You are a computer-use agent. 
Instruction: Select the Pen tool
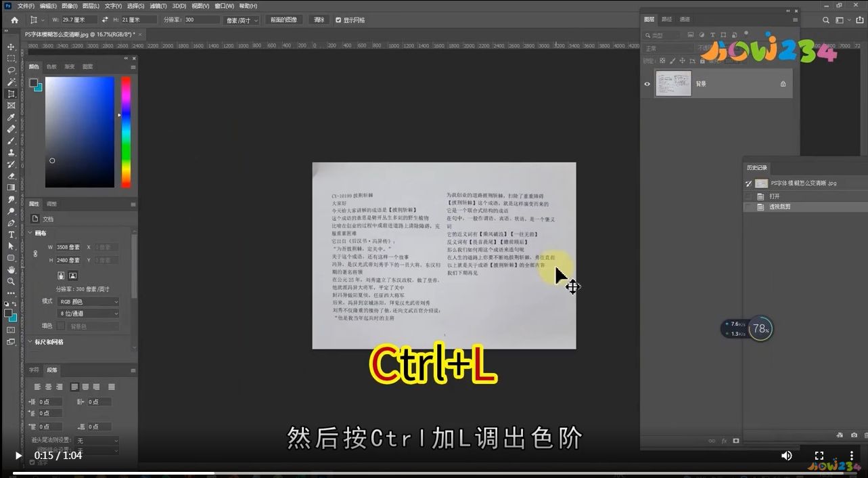[11, 223]
